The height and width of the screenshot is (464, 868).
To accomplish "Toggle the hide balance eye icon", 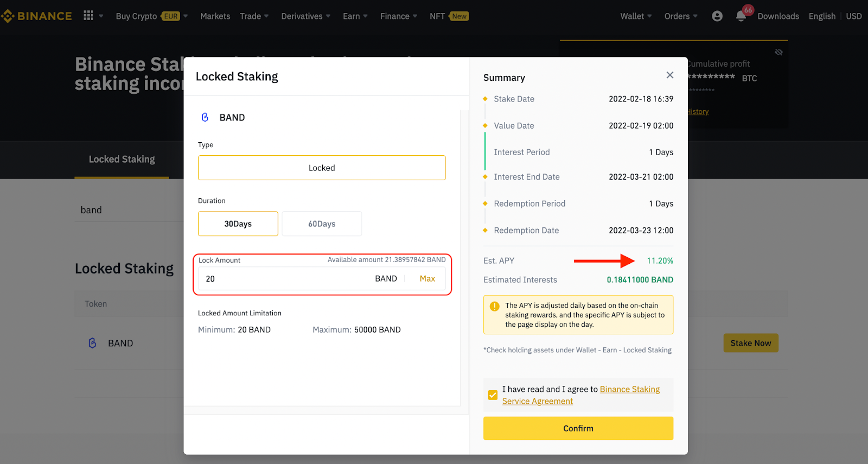I will point(778,52).
